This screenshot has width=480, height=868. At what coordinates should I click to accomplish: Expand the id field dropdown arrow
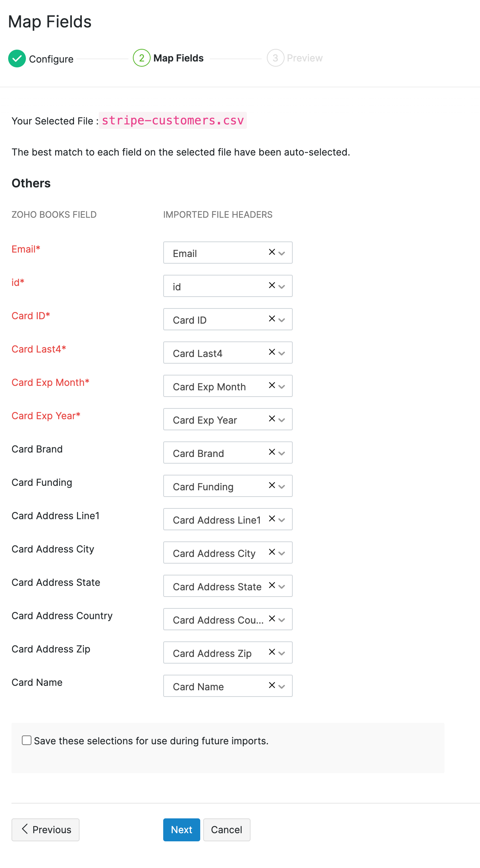(x=282, y=287)
